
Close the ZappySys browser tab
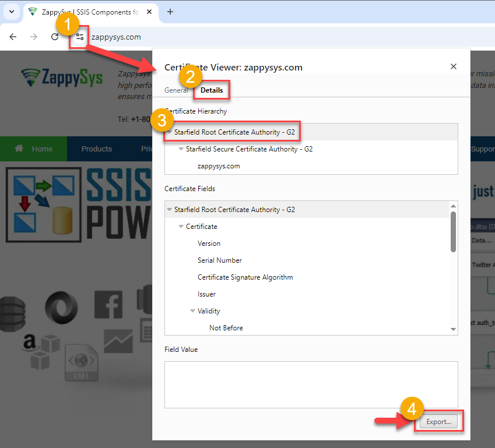tap(150, 12)
